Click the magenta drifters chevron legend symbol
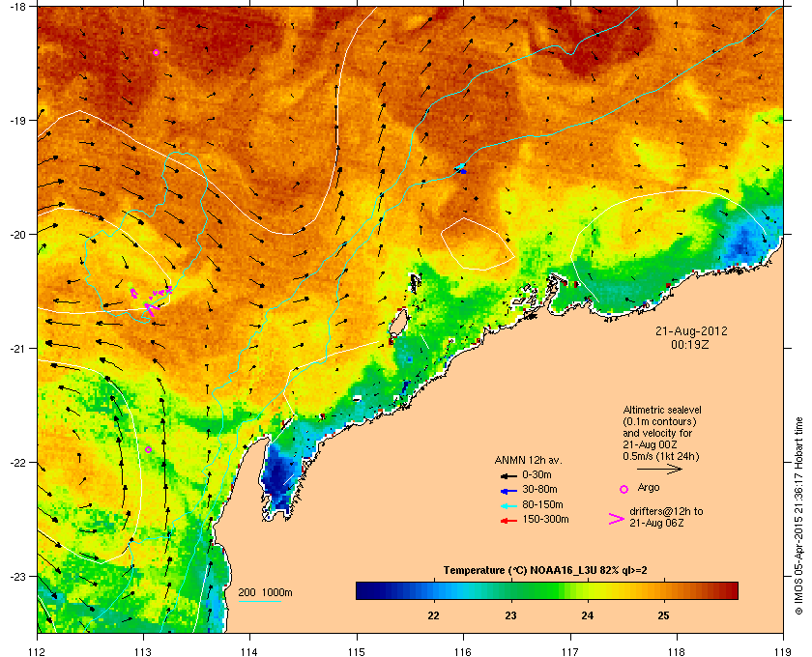812x657 pixels. (x=617, y=519)
